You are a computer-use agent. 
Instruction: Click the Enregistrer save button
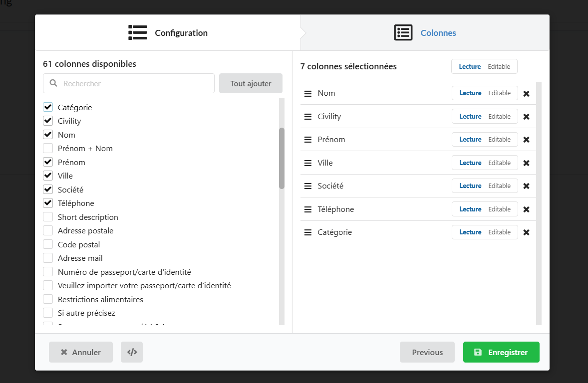501,352
